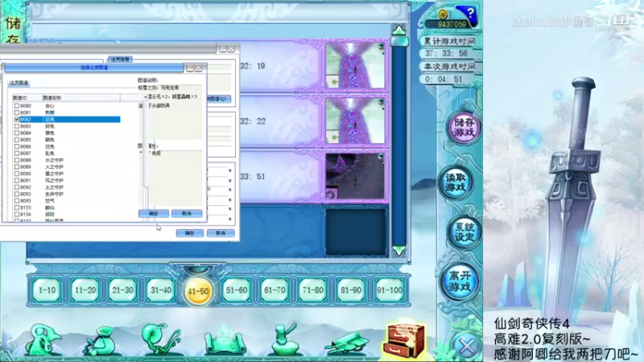Close the menu with the X icon

tap(467, 346)
